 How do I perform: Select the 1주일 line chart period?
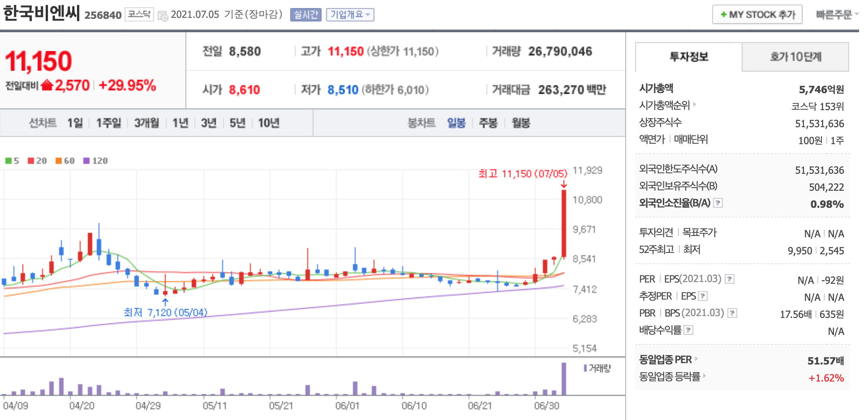(109, 123)
